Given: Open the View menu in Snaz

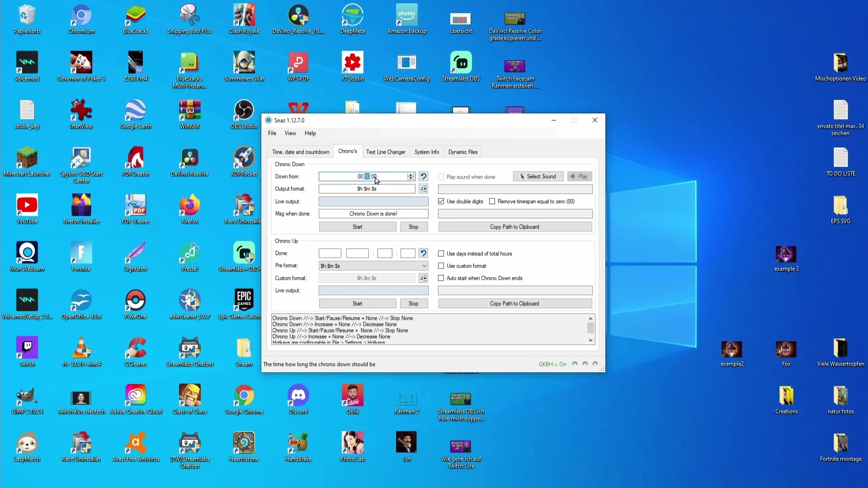Looking at the screenshot, I should pos(290,133).
